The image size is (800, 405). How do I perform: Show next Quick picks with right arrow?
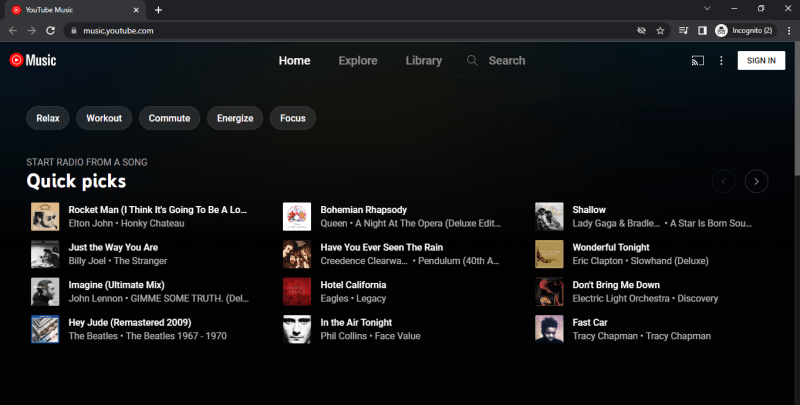coord(756,181)
